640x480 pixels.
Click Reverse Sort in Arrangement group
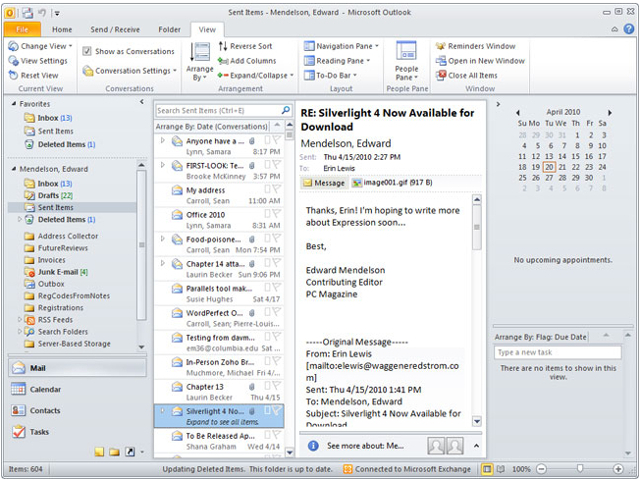click(x=245, y=46)
